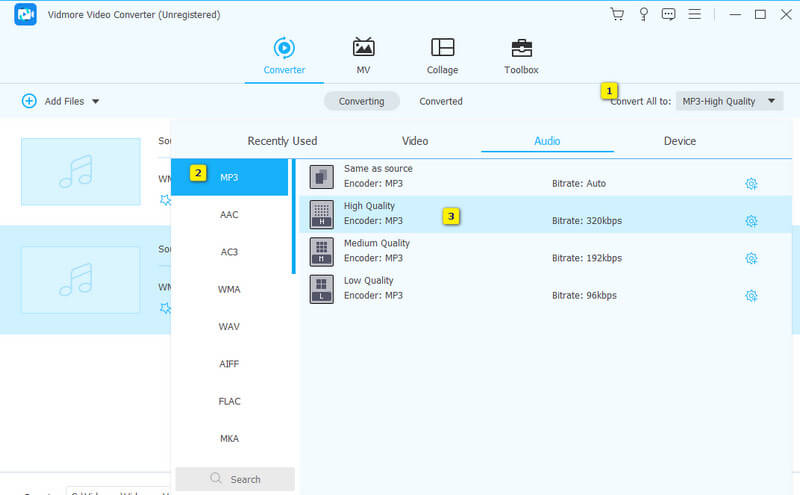
Task: Open the Toolbox module
Action: [x=521, y=56]
